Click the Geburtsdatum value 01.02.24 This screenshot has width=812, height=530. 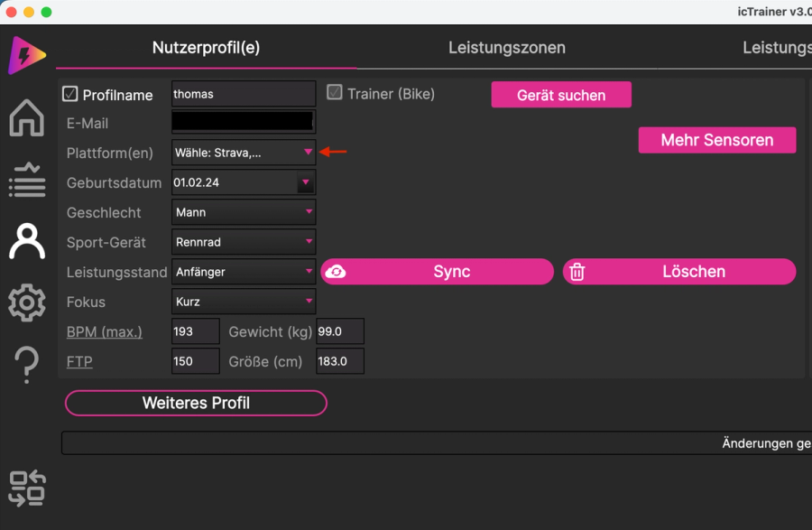tap(197, 182)
